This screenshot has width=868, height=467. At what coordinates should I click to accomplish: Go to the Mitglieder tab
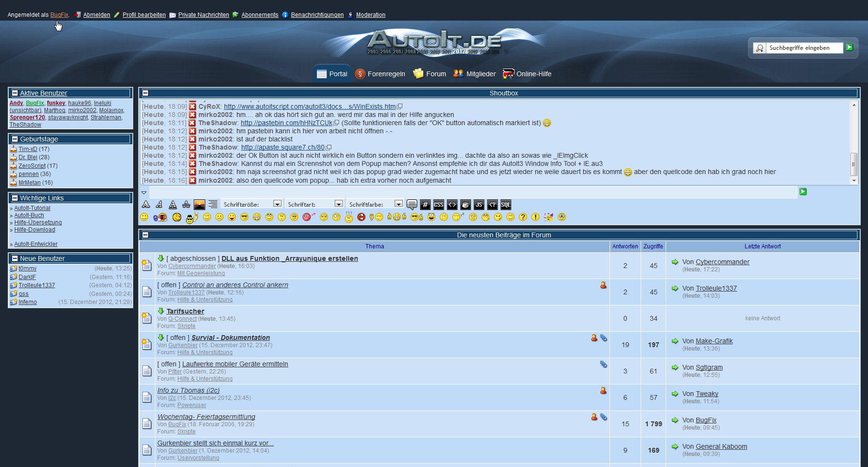(x=475, y=74)
